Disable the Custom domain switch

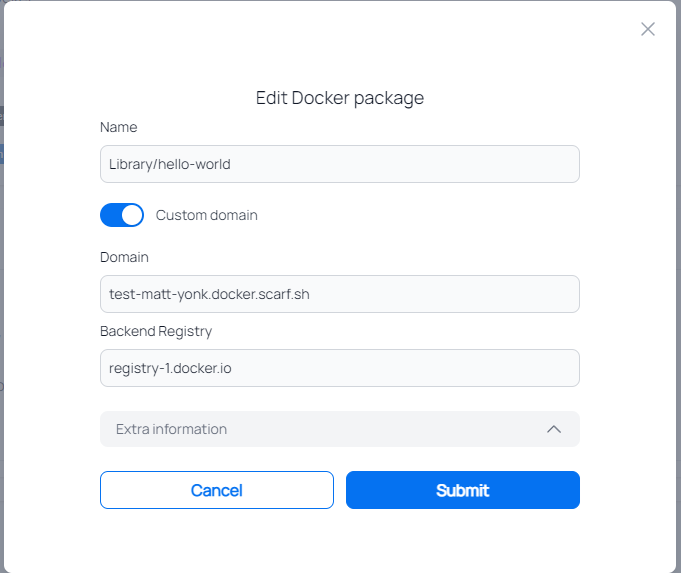point(122,215)
